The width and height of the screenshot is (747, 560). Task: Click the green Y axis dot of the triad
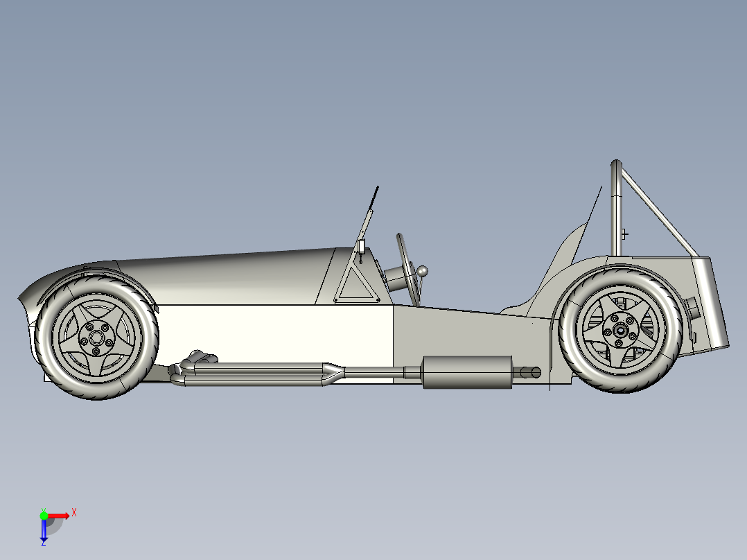(44, 516)
